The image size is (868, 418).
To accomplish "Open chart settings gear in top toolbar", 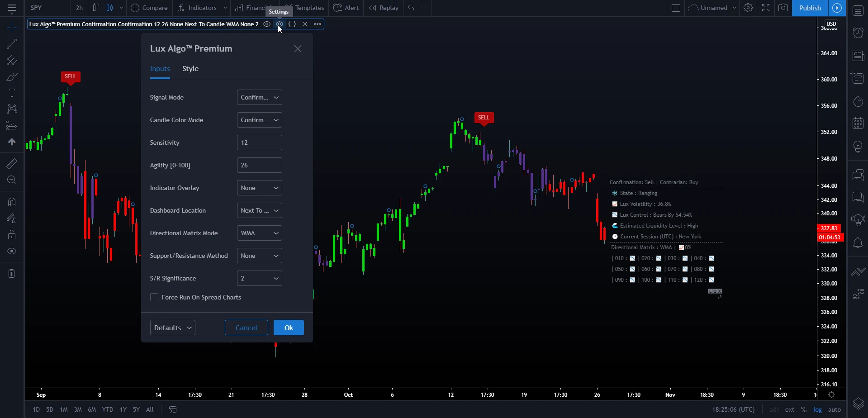I will click(x=748, y=8).
